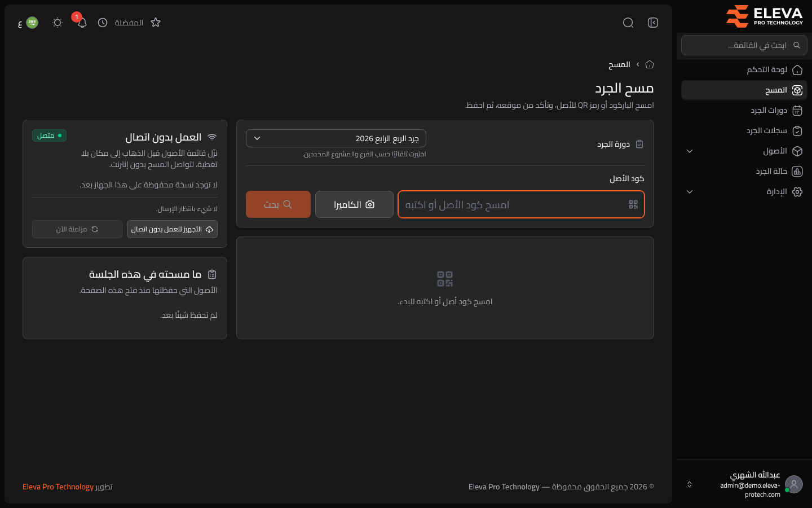Click the ما مسحته في هذه الجلسة card title
Screen dimensions: 812x508
[145, 274]
